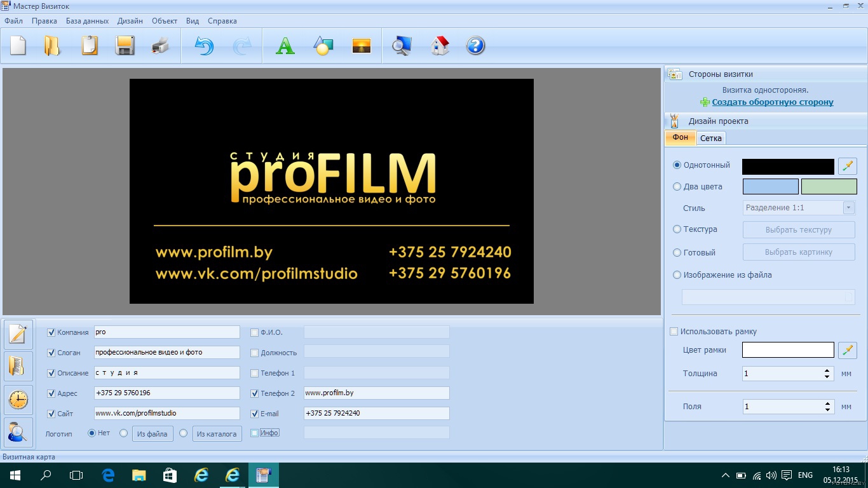Open the folder sidebar panel at left
868x488 pixels.
[x=18, y=367]
